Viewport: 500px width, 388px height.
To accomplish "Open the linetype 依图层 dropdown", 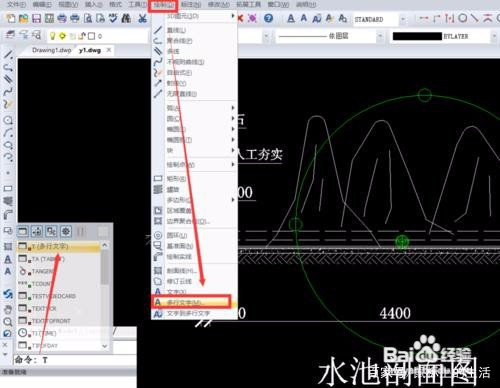I will pos(380,36).
